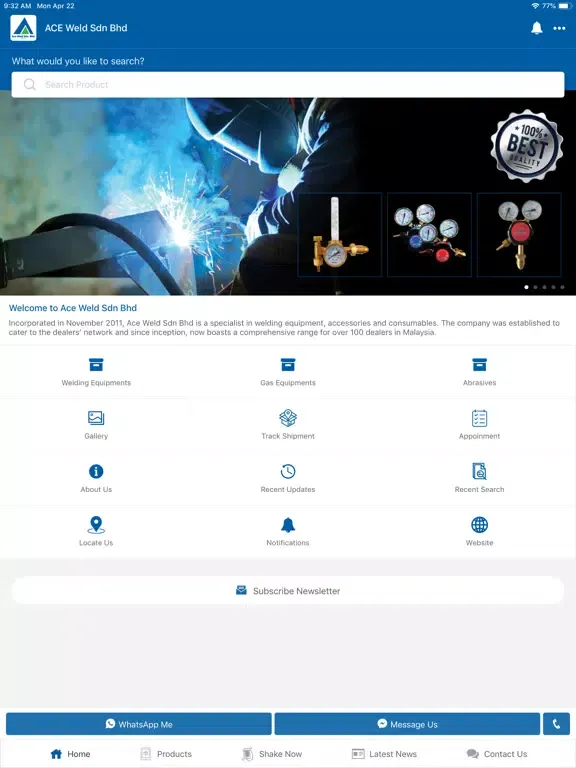Open Recent Search

point(480,479)
